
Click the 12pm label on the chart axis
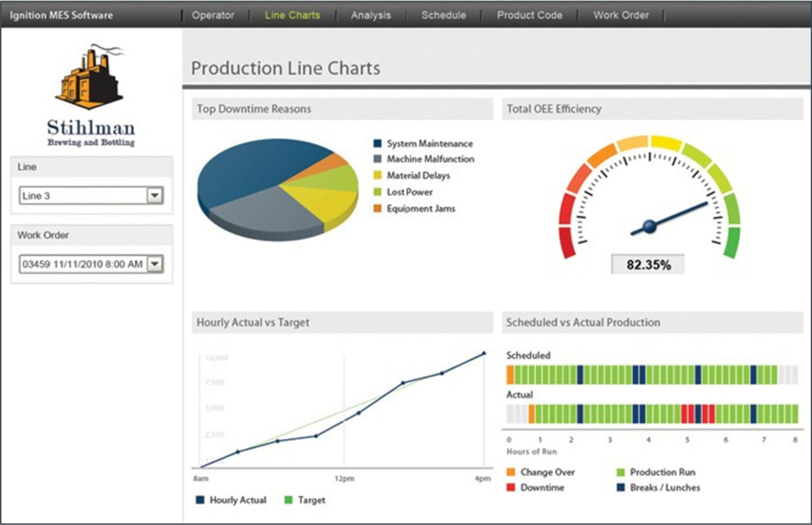pyautogui.click(x=345, y=478)
